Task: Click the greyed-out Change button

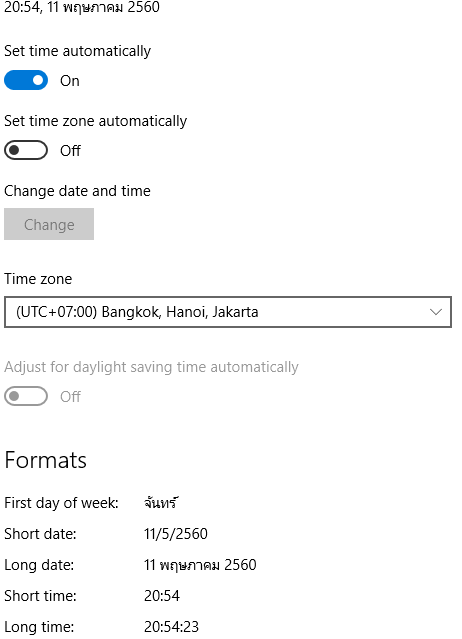Action: click(x=49, y=224)
